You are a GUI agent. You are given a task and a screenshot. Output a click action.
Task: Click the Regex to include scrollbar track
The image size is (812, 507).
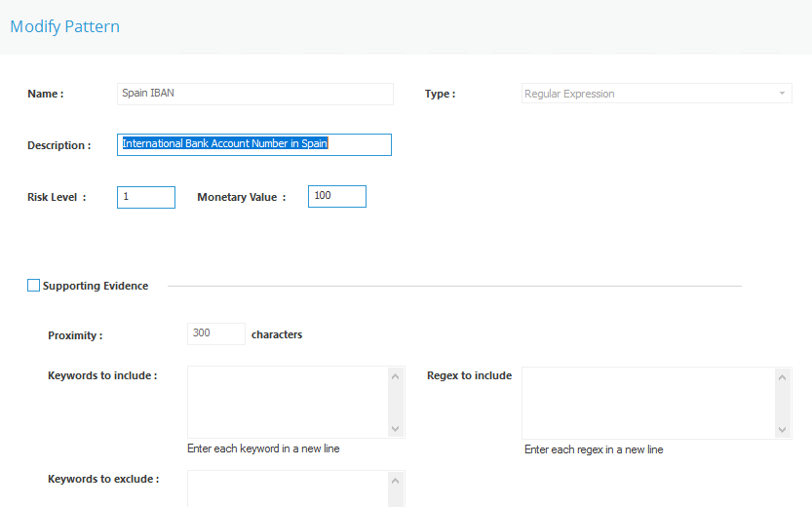(x=782, y=404)
